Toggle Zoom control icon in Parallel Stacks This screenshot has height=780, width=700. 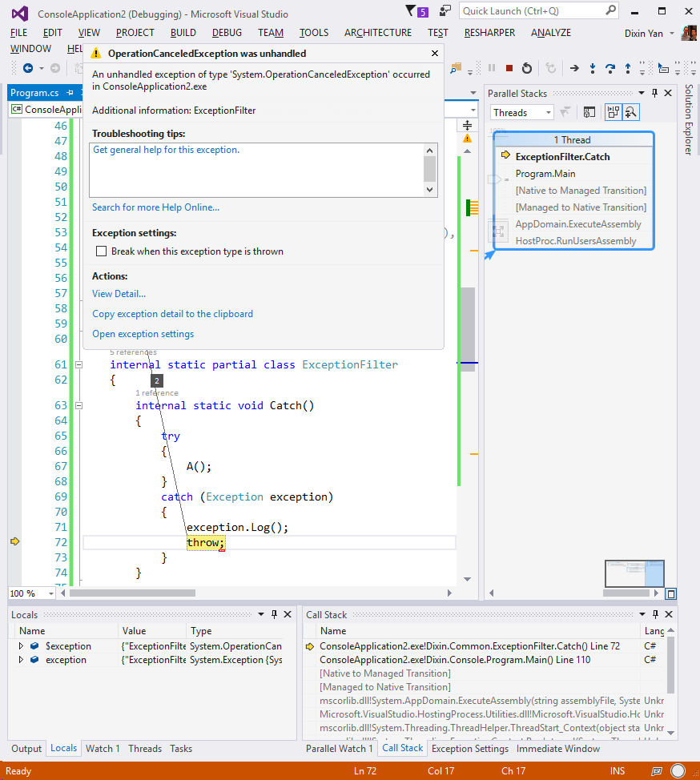tap(631, 112)
